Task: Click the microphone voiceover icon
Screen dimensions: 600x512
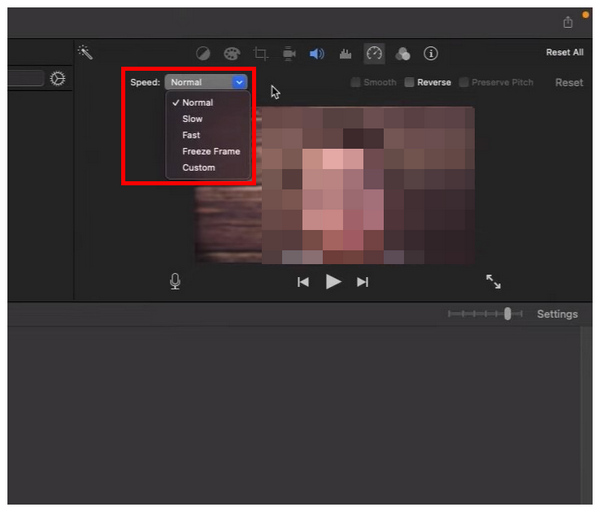Action: point(175,282)
